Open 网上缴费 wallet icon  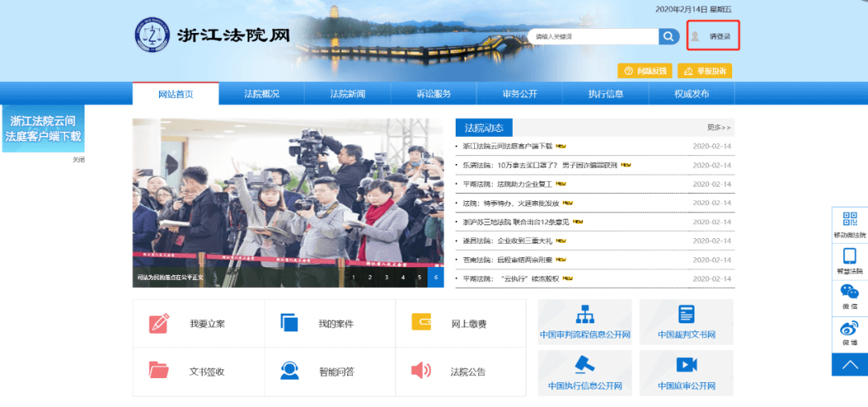421,322
